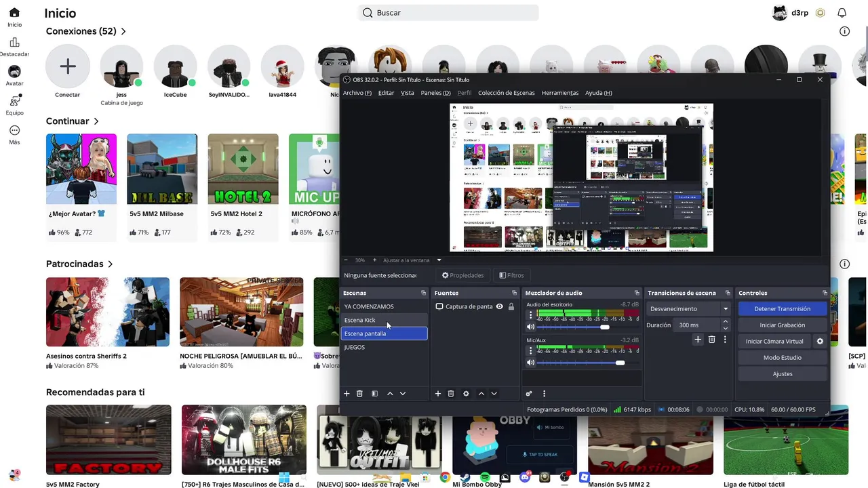Zoom in preview with plus icon
This screenshot has width=868, height=488.
click(x=374, y=260)
